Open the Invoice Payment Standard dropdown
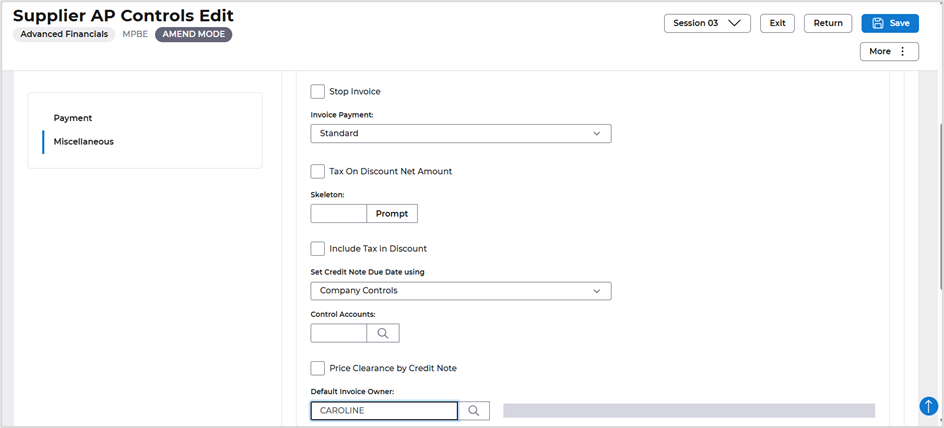The height and width of the screenshot is (428, 944). point(461,134)
